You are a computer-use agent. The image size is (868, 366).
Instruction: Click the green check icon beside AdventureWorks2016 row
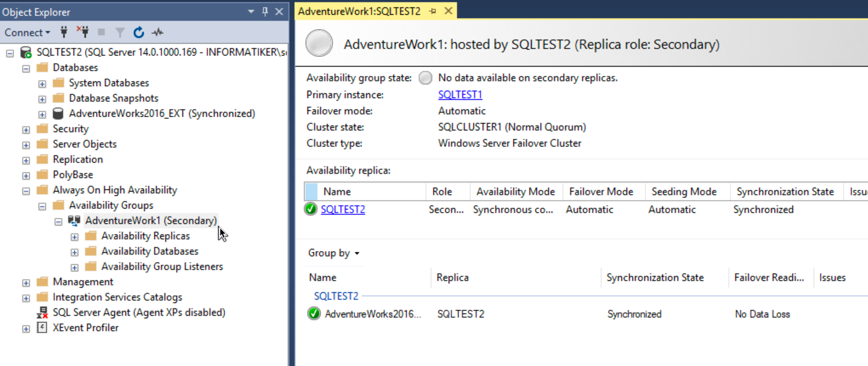point(314,314)
